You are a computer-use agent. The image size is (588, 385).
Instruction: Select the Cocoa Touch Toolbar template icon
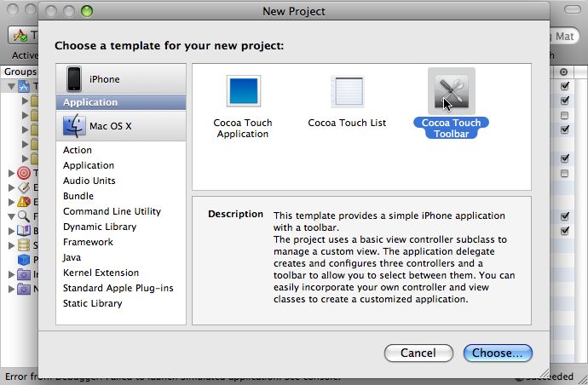coord(452,91)
